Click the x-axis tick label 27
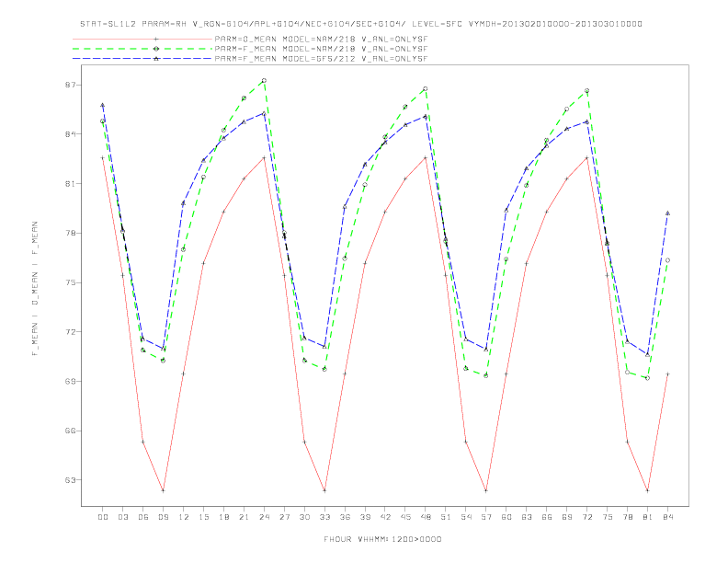Image resolution: width=728 pixels, height=563 pixels. pos(284,517)
